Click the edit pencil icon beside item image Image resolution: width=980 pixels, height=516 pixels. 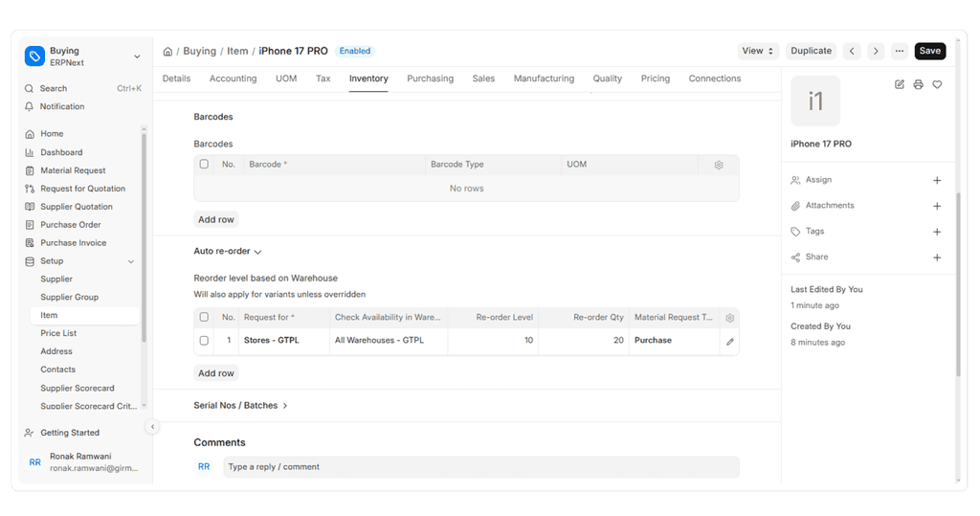point(900,84)
